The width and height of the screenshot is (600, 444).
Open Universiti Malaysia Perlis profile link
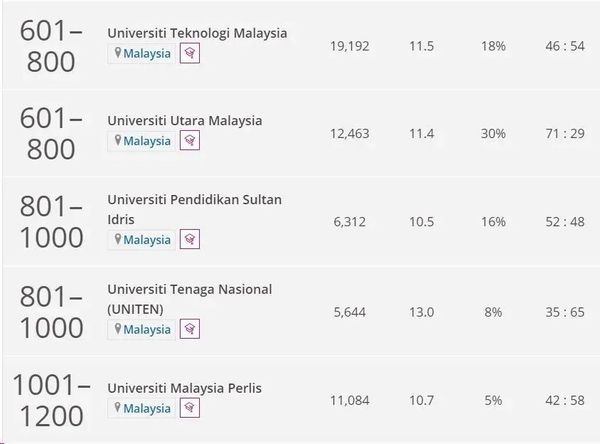pyautogui.click(x=185, y=387)
